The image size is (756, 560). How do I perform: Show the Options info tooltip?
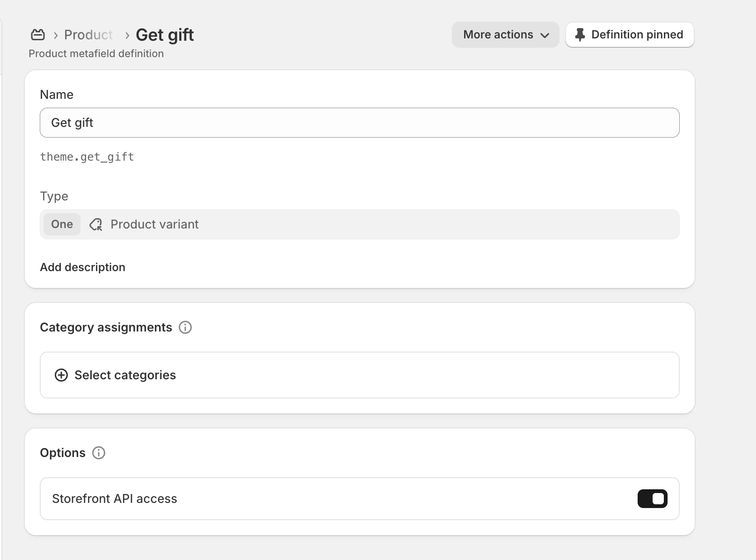[99, 453]
